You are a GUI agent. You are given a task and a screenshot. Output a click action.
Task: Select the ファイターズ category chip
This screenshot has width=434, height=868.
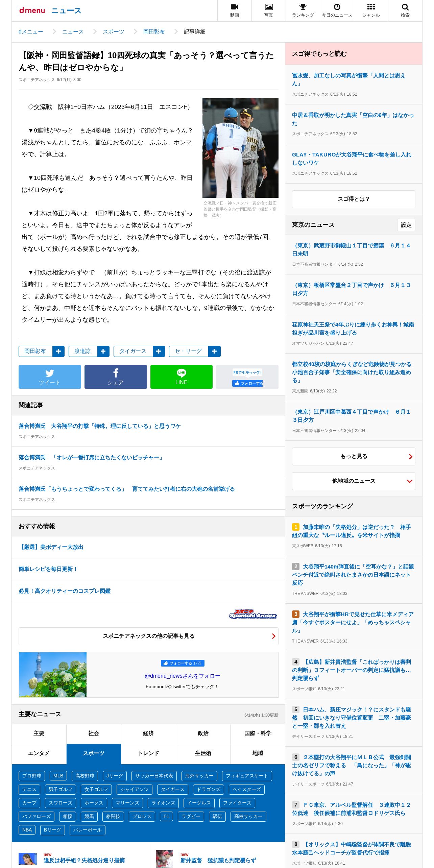[x=237, y=803]
